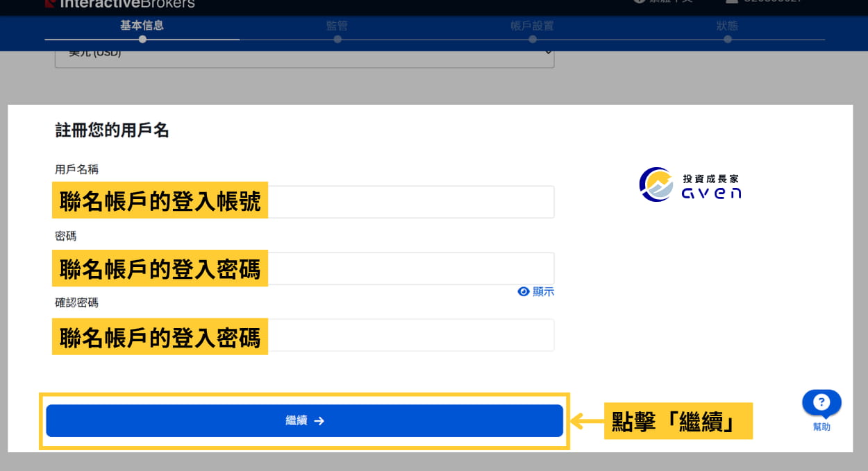
Task: Go to the 狀態 step tab
Action: [x=728, y=26]
